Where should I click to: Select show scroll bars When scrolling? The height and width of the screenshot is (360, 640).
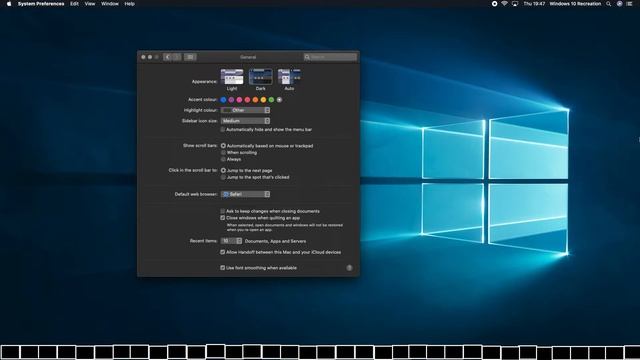tap(223, 153)
